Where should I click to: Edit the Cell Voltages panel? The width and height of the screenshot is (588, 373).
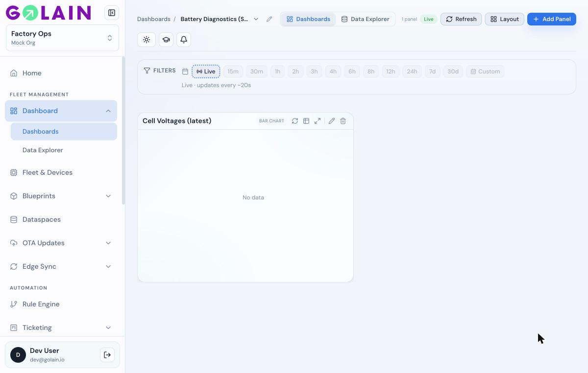(332, 121)
